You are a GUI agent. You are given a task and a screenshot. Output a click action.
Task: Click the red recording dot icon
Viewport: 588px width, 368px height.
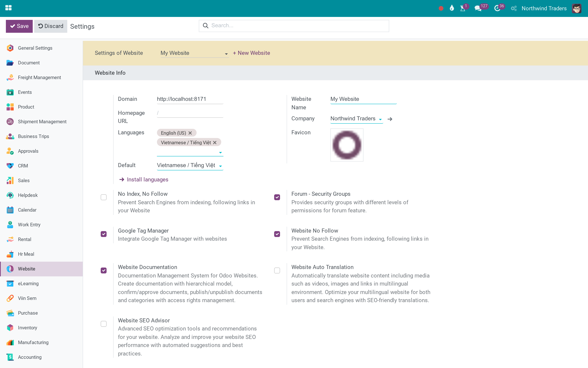pyautogui.click(x=441, y=8)
